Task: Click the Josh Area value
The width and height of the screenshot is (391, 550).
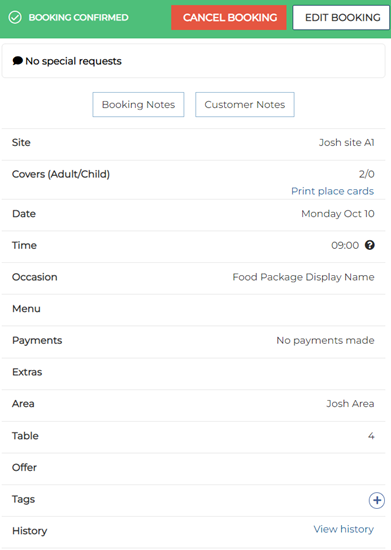Action: 350,404
